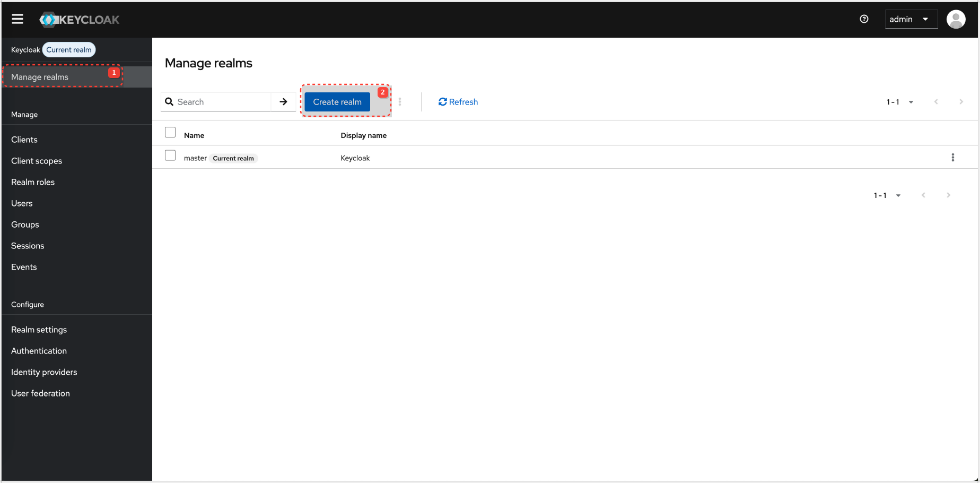Check the select-all realms checkbox
This screenshot has width=980, height=483.
170,132
